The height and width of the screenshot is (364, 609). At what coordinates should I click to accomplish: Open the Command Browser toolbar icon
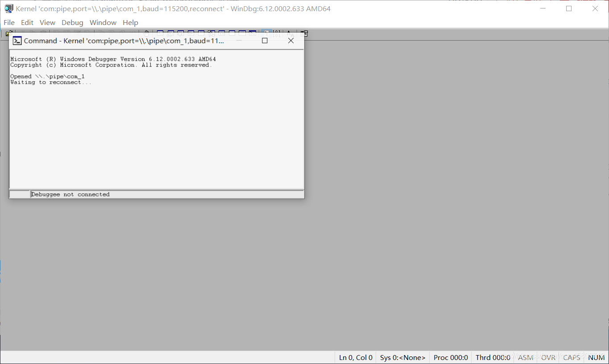tap(253, 33)
